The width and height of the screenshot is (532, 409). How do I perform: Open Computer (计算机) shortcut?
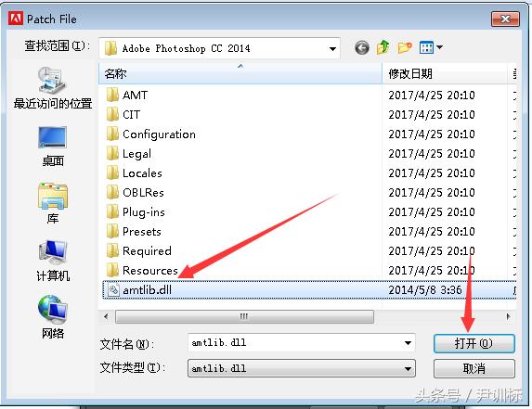pyautogui.click(x=53, y=261)
